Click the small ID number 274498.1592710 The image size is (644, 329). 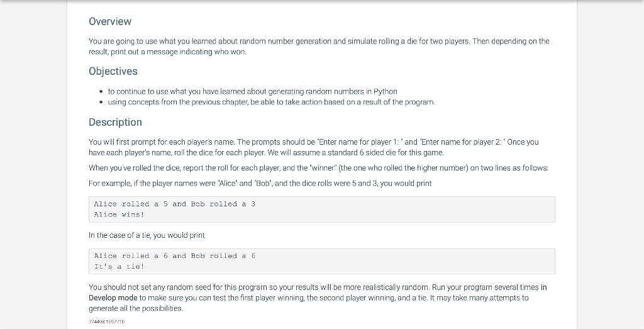pyautogui.click(x=106, y=321)
